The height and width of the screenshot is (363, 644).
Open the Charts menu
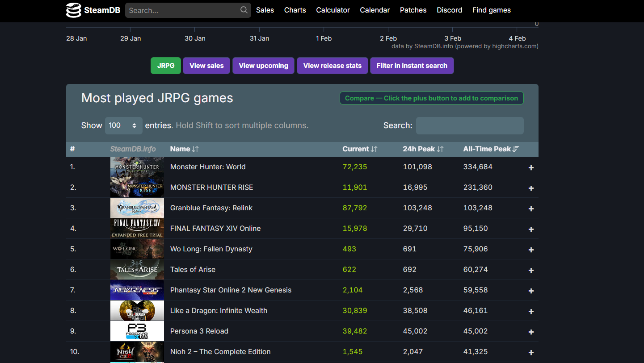pos(295,10)
